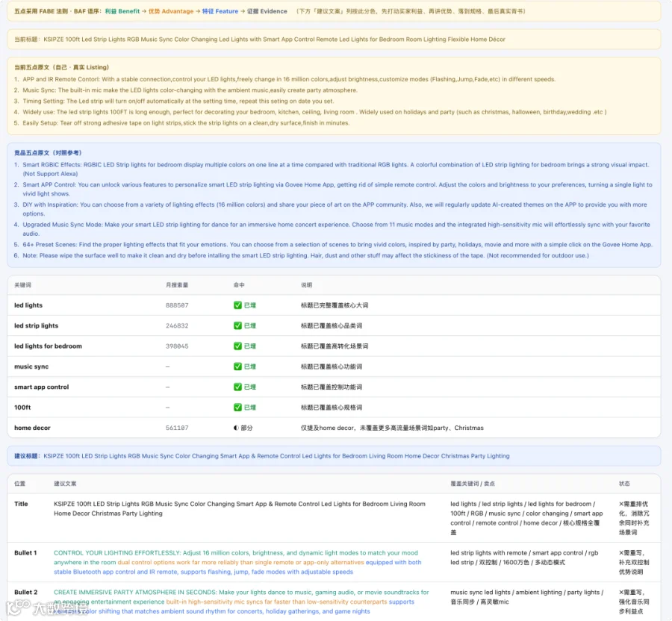Click competitor bullet '64+ Preset Scenes'
This screenshot has height=621, width=672.
337,245
